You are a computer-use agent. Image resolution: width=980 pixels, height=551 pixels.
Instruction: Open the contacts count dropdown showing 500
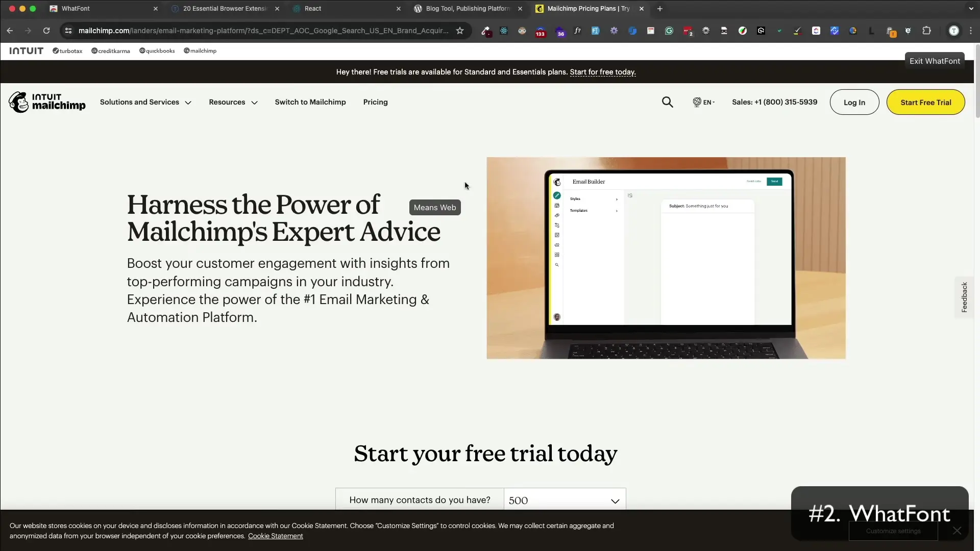coord(565,500)
